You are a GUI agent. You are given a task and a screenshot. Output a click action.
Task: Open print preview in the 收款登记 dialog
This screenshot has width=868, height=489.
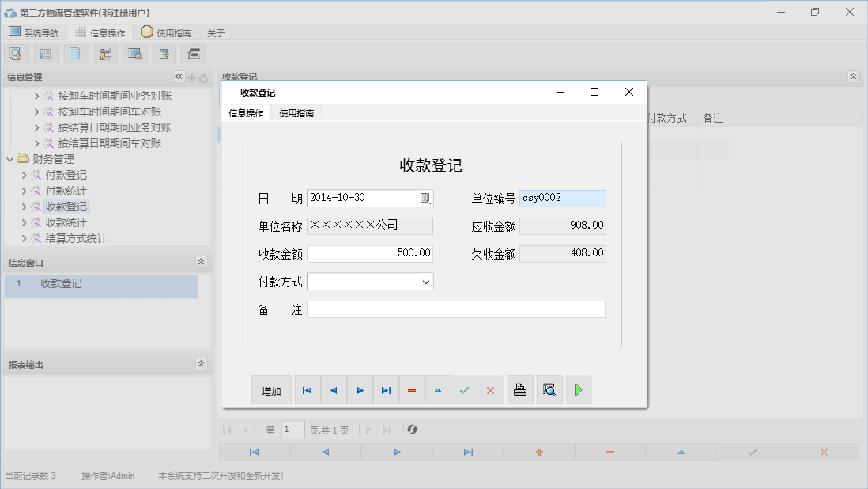coord(549,389)
